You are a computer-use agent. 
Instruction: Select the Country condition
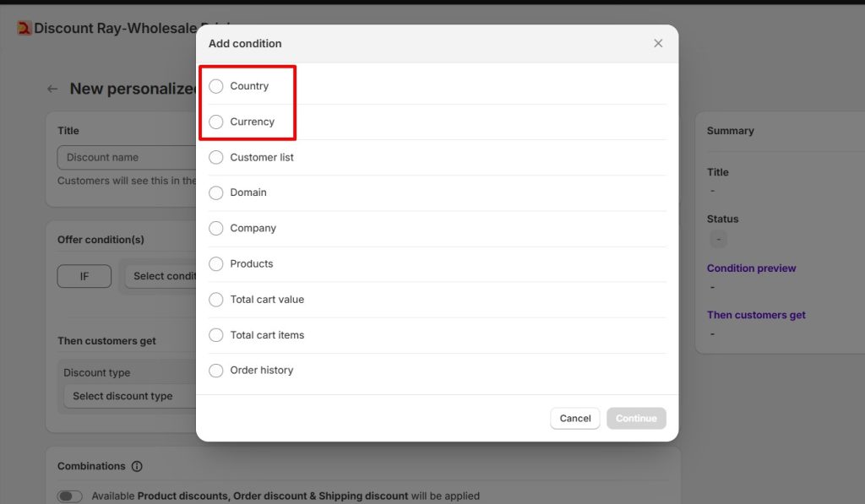(x=215, y=86)
